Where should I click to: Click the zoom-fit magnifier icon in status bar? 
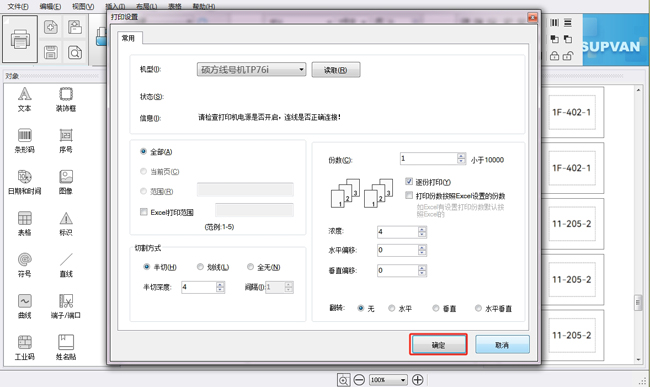coord(343,380)
